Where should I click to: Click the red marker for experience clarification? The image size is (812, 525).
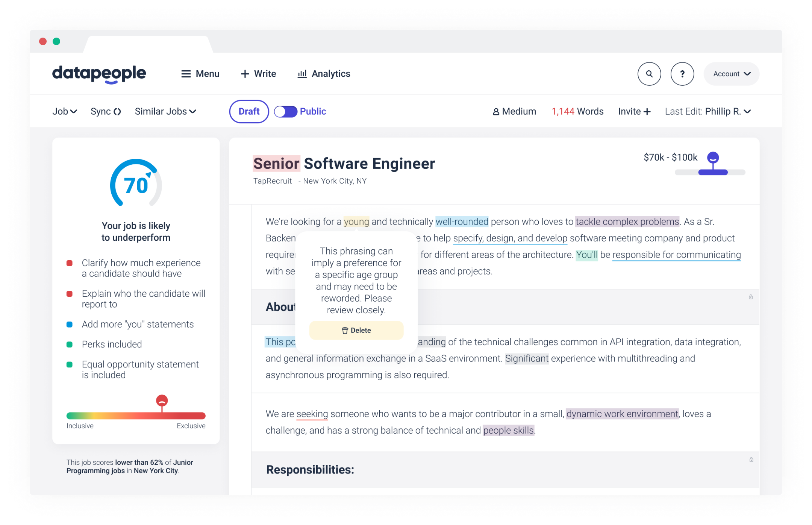(70, 263)
